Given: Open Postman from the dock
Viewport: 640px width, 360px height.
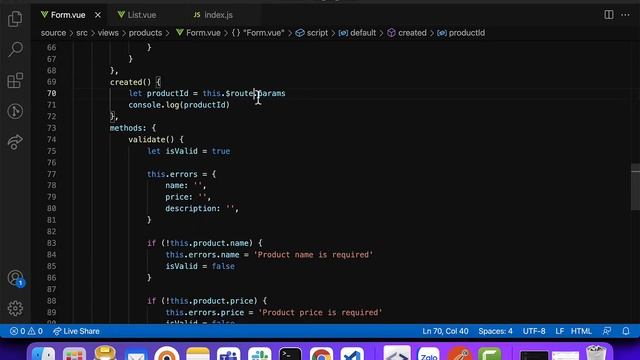Looking at the screenshot, I should (459, 353).
